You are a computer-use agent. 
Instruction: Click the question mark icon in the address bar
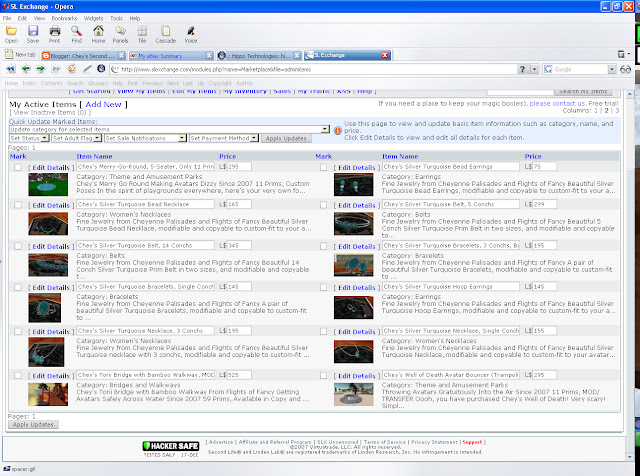tap(522, 69)
